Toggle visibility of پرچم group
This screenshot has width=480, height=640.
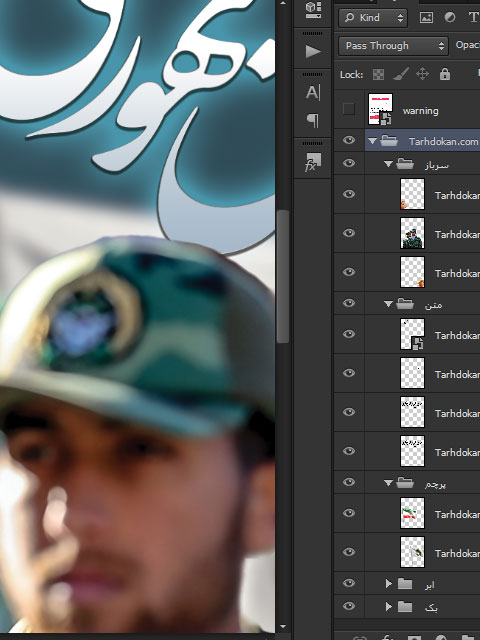(349, 482)
